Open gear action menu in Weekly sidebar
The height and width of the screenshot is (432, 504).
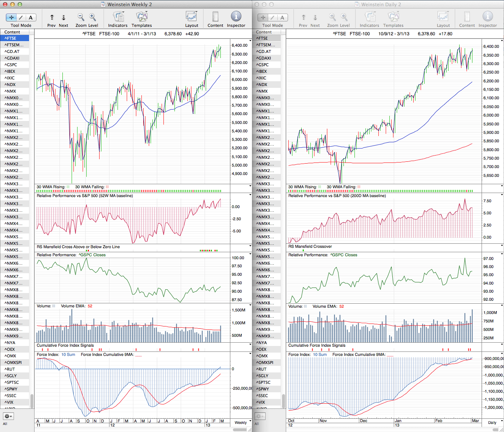pos(8,416)
